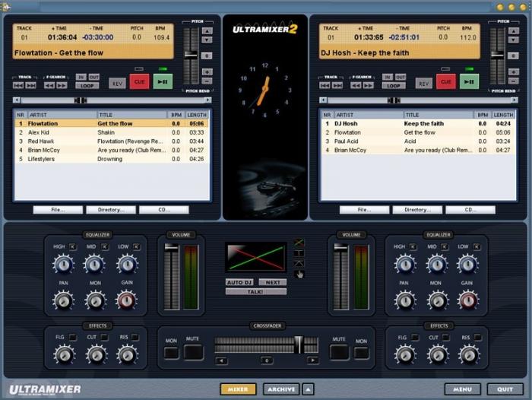Toggle right crossfader MON button
This screenshot has height=400, width=532.
pos(361,353)
